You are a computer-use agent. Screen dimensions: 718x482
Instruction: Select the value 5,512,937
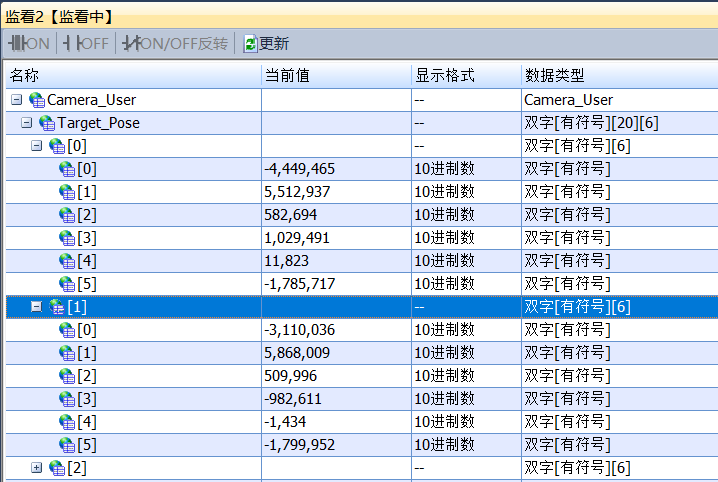tap(297, 192)
